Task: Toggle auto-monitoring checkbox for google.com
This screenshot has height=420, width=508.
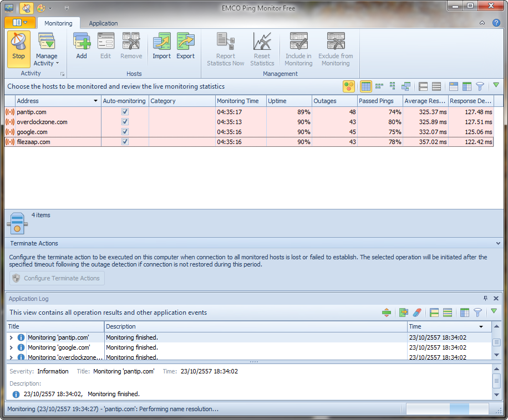Action: [x=125, y=132]
